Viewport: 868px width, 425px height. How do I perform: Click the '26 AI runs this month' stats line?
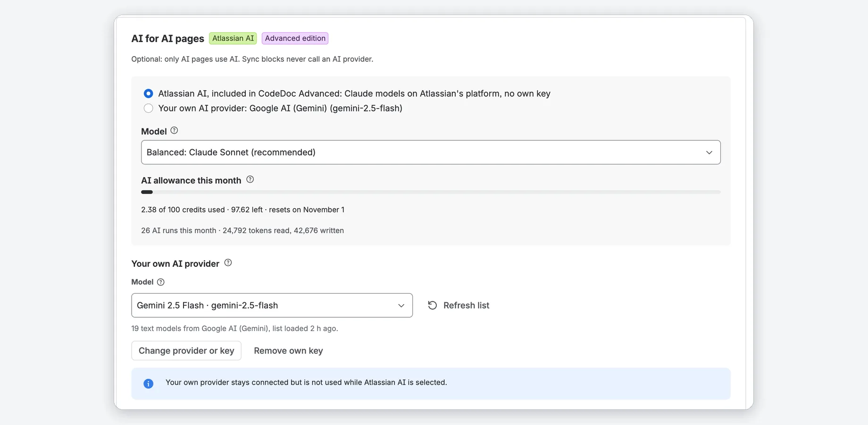[242, 230]
